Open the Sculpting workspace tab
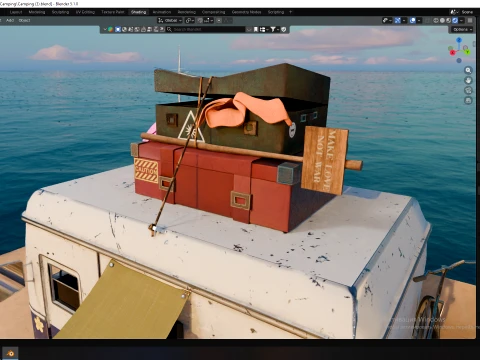 [x=60, y=12]
